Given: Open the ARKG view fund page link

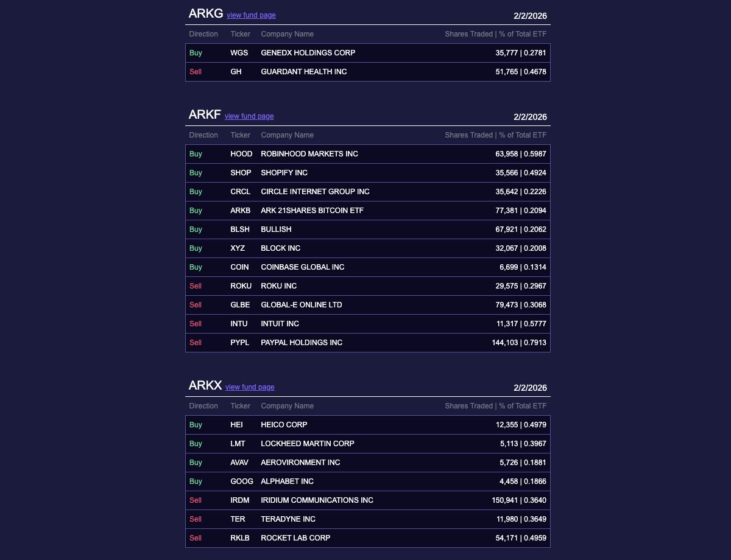Looking at the screenshot, I should click(251, 15).
